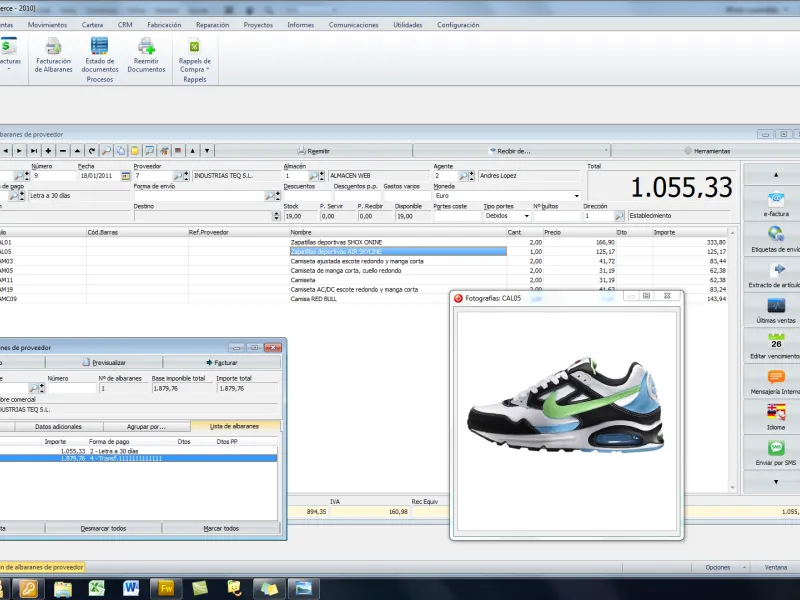
Task: Open Movimientos menu
Action: point(47,24)
